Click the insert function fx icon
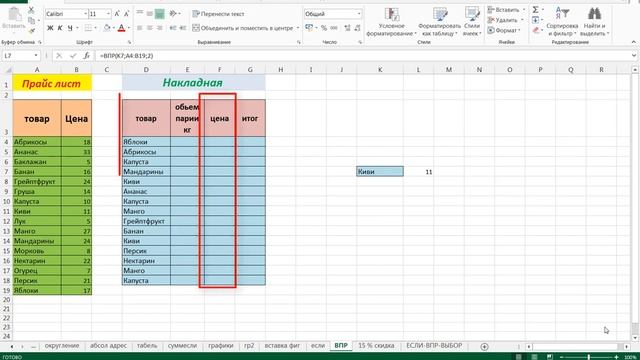 point(86,56)
